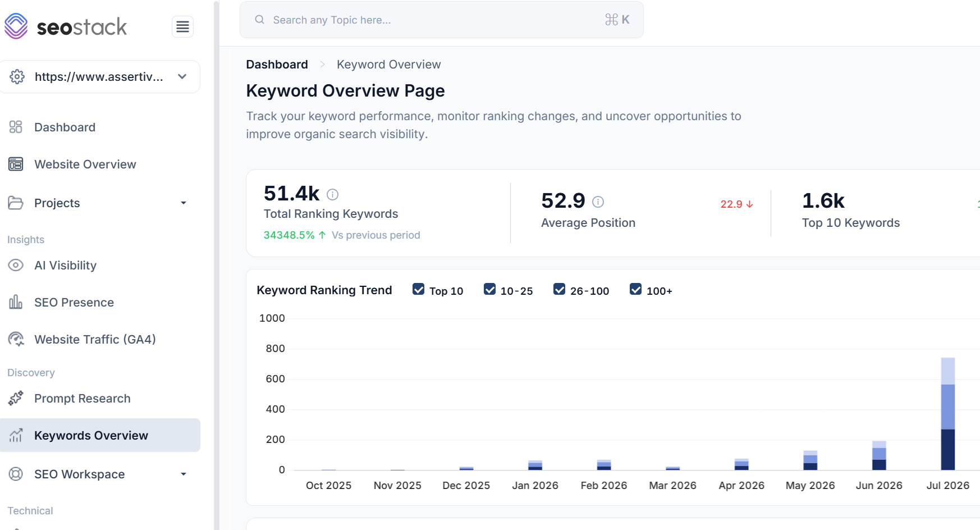Viewport: 980px width, 530px height.
Task: Click the Website Traffic gauge icon
Action: tap(16, 339)
